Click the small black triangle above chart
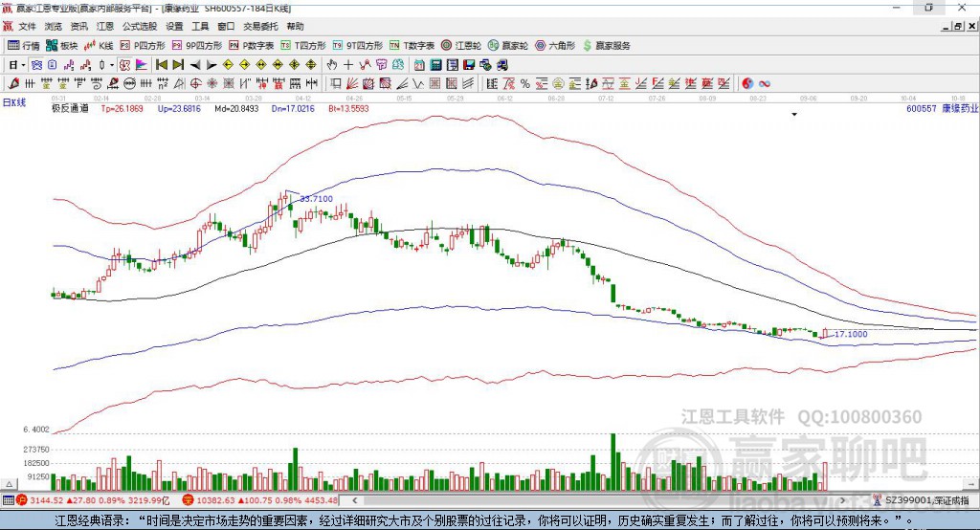The image size is (980, 530). click(794, 115)
